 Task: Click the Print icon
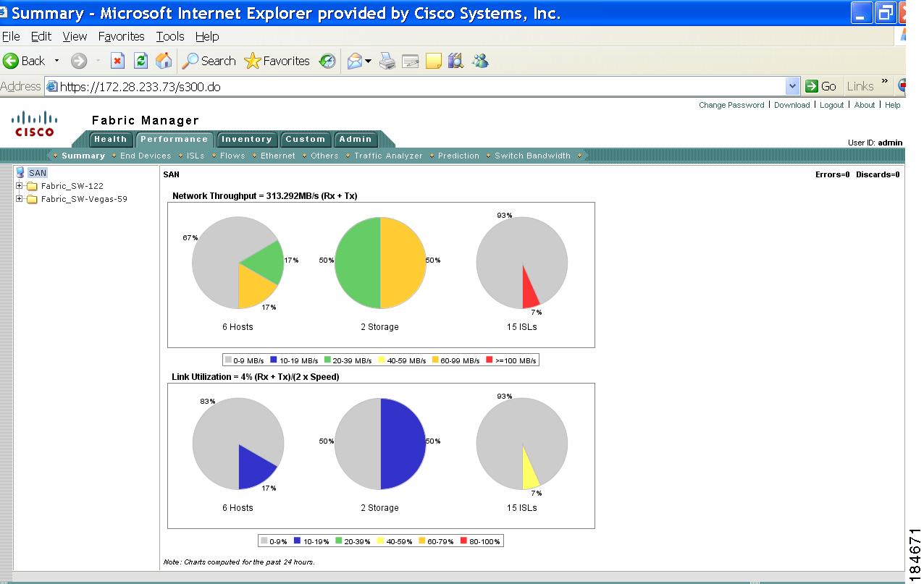pos(387,61)
